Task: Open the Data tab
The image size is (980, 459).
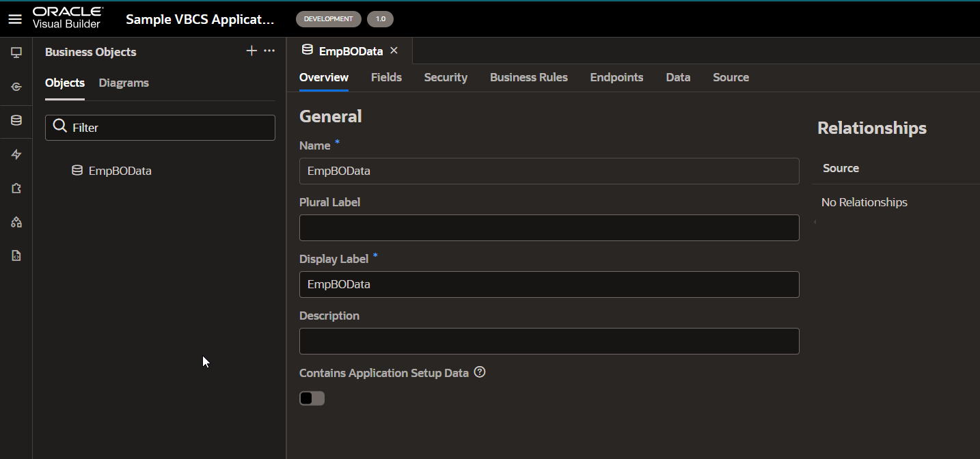Action: (x=678, y=77)
